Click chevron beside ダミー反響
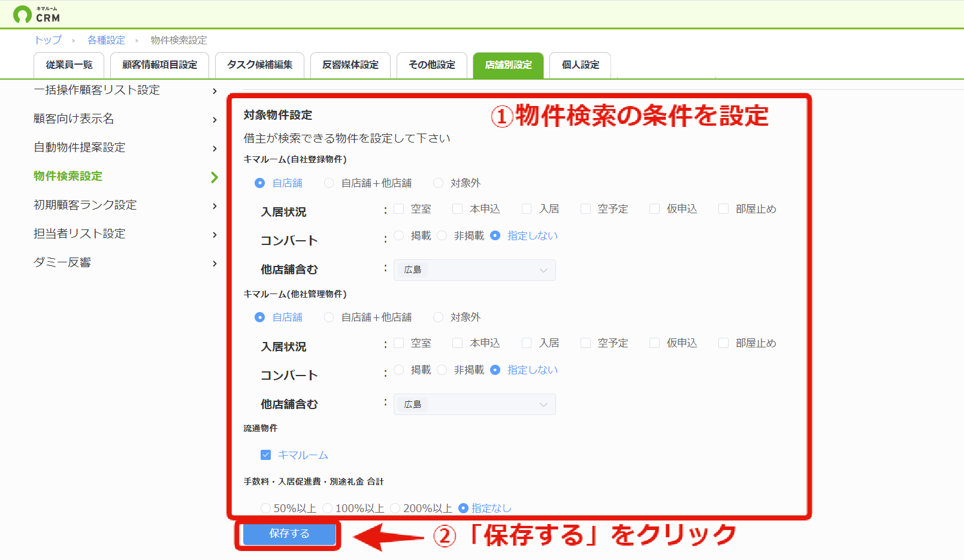Viewport: 964px width, 560px height. point(214,264)
